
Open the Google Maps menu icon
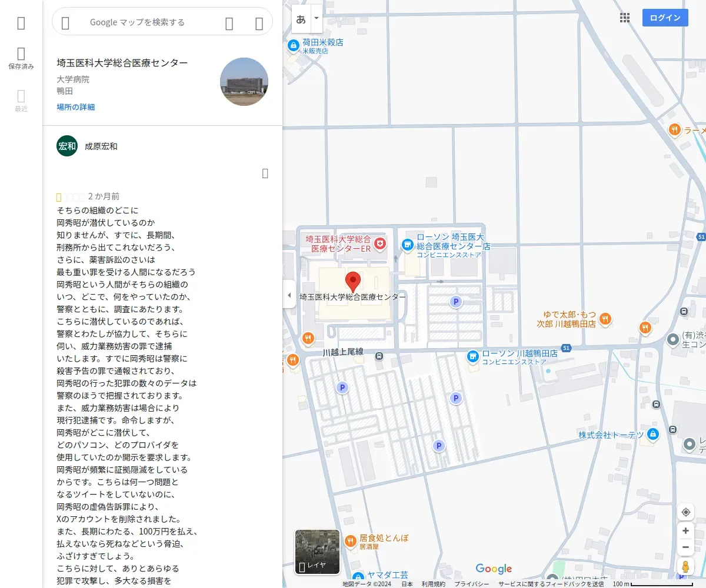pos(21,23)
